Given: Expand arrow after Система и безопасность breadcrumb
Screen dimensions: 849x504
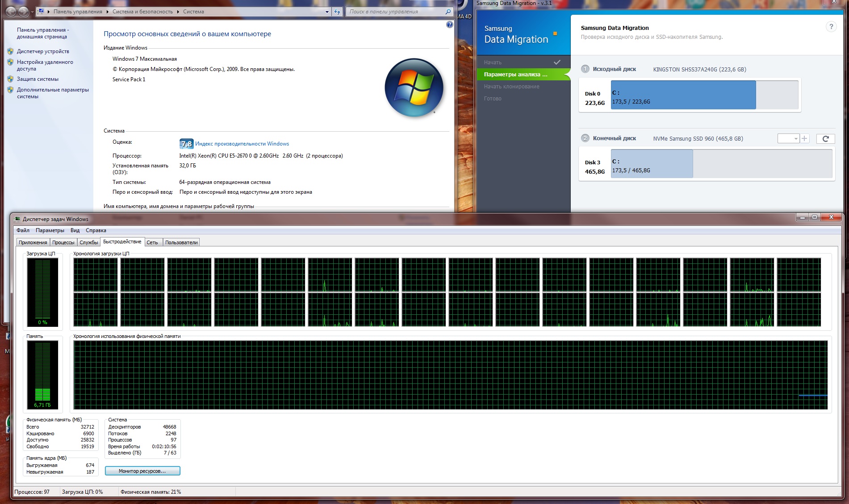Looking at the screenshot, I should coord(178,12).
